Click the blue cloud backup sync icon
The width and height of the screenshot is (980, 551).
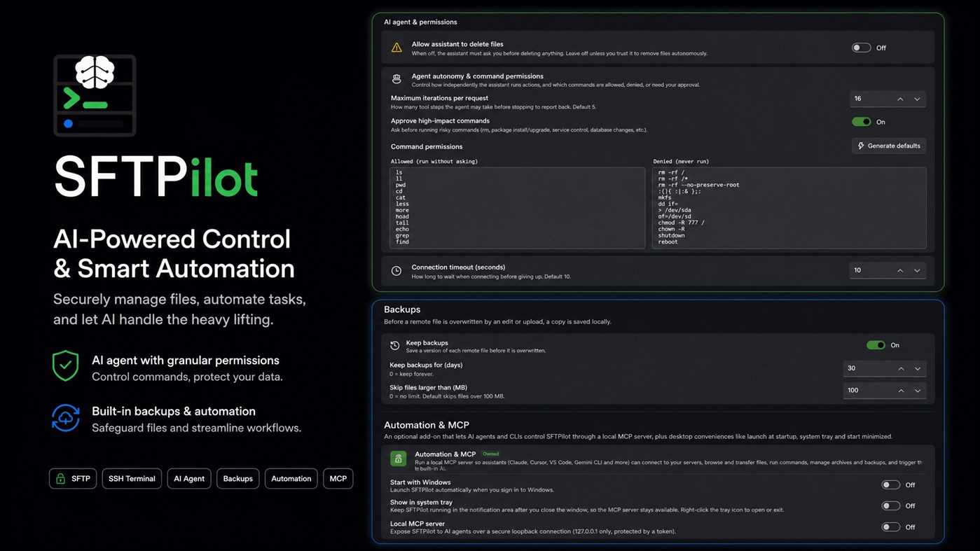pos(66,418)
